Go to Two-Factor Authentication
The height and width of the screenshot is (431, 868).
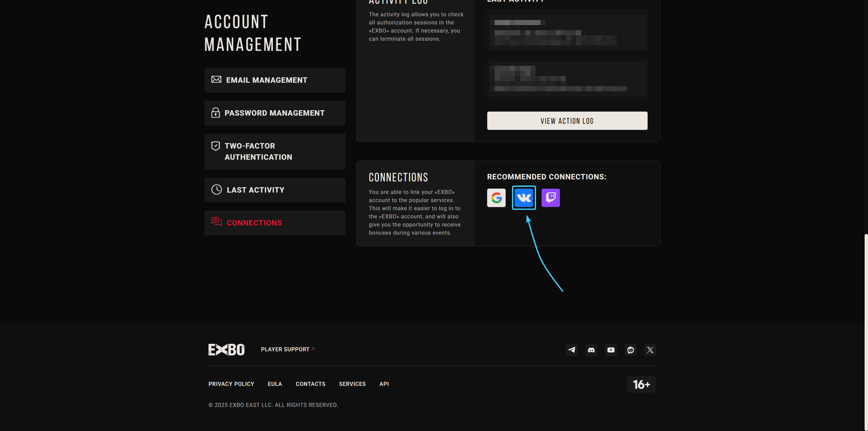coord(275,152)
